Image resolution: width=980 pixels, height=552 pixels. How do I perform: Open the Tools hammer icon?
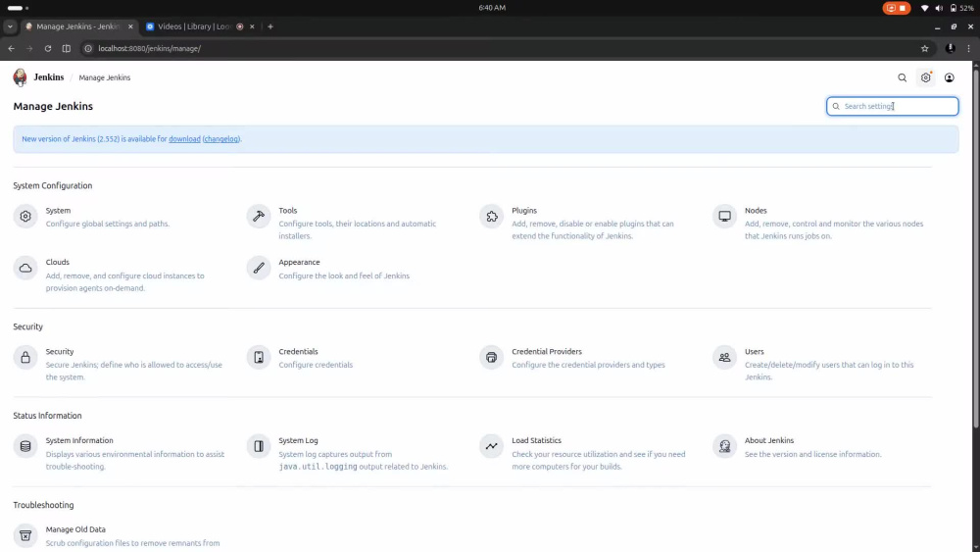[x=258, y=217]
